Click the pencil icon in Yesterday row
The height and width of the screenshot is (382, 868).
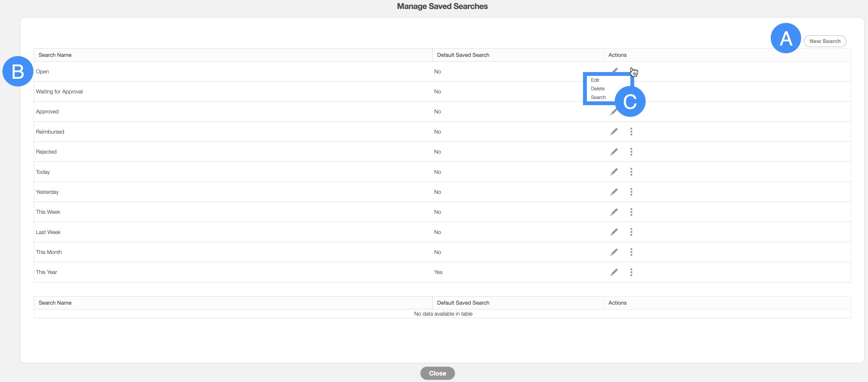614,192
